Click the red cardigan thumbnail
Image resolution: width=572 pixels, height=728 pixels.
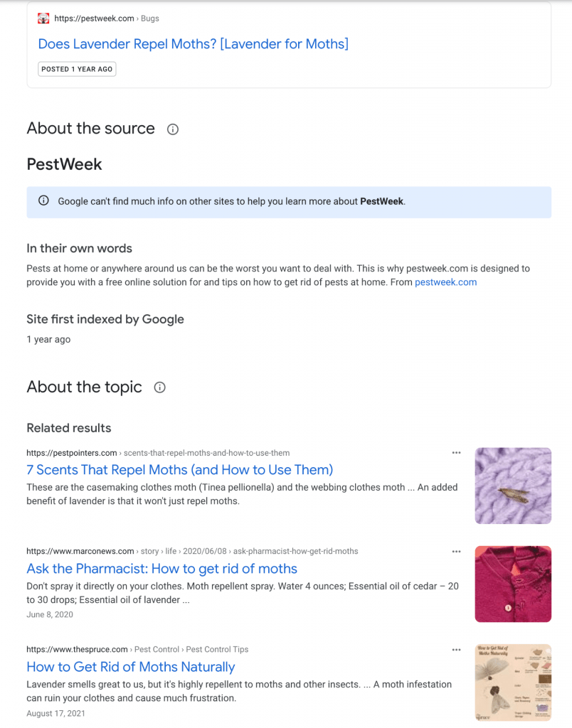[513, 584]
